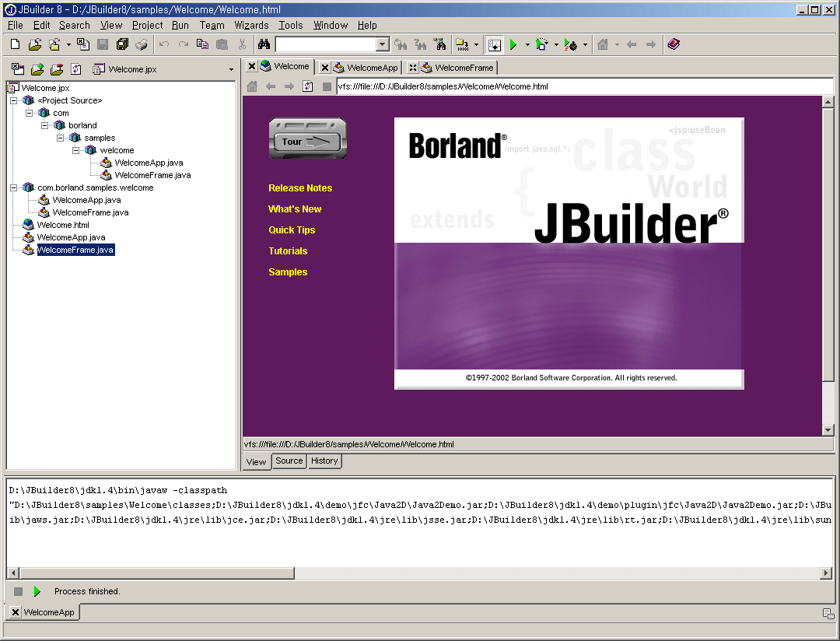Image resolution: width=840 pixels, height=641 pixels.
Task: Click the Print icon in main toolbar
Action: pos(142,45)
